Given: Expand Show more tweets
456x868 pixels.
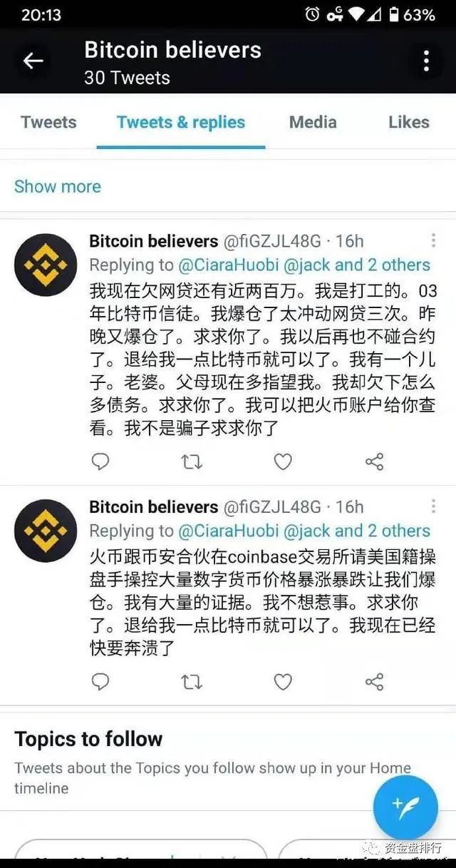Looking at the screenshot, I should click(58, 186).
